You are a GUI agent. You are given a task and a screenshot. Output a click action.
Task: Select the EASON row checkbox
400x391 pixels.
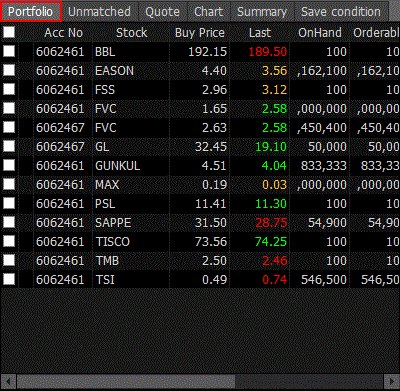[x=9, y=70]
